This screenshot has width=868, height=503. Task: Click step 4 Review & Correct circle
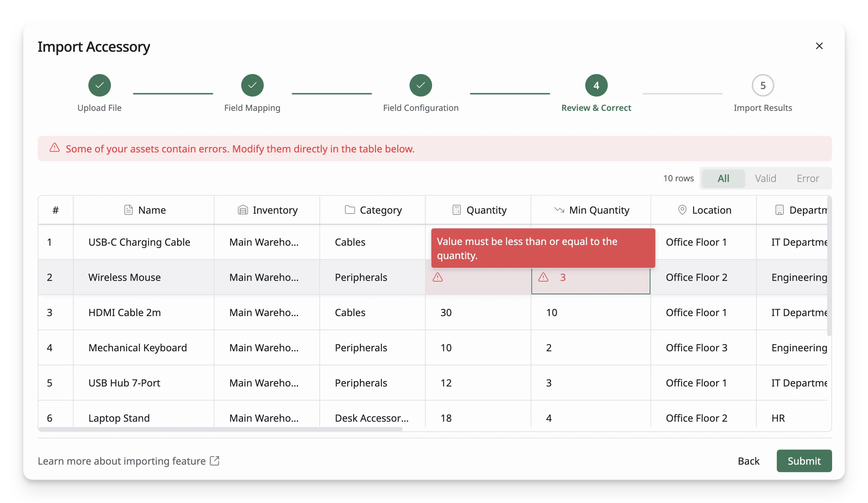pos(596,85)
